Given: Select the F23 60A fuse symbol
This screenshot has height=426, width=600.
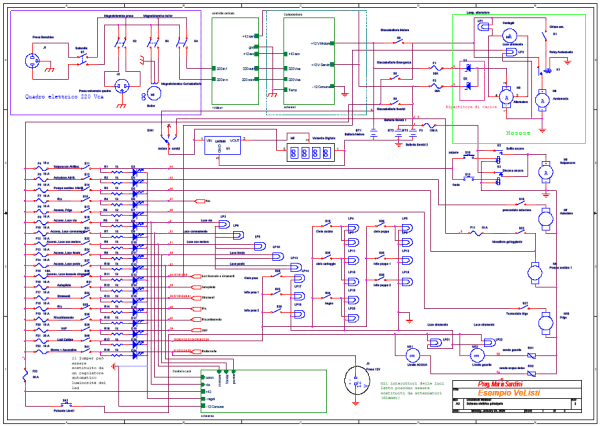Looking at the screenshot, I should click(x=25, y=375).
